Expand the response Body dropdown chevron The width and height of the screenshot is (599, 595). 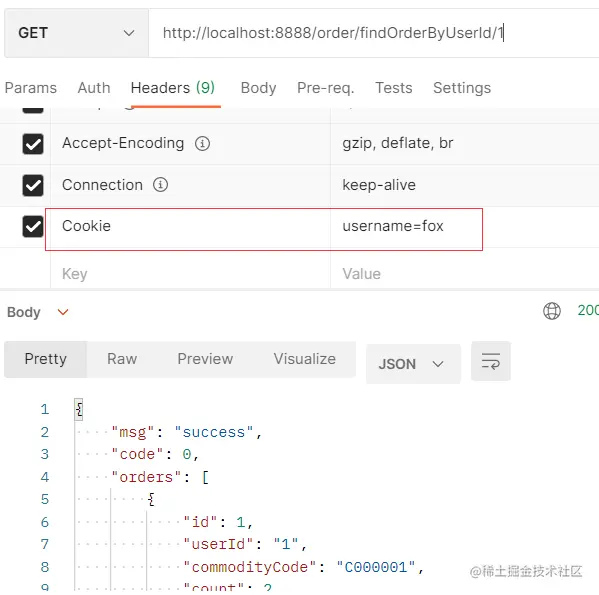click(63, 312)
